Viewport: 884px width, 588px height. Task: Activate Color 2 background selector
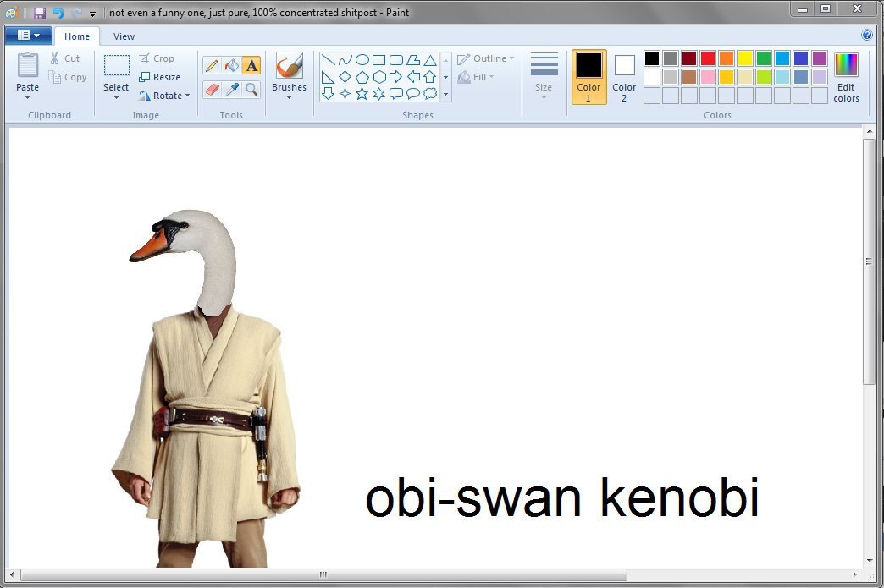pos(624,77)
